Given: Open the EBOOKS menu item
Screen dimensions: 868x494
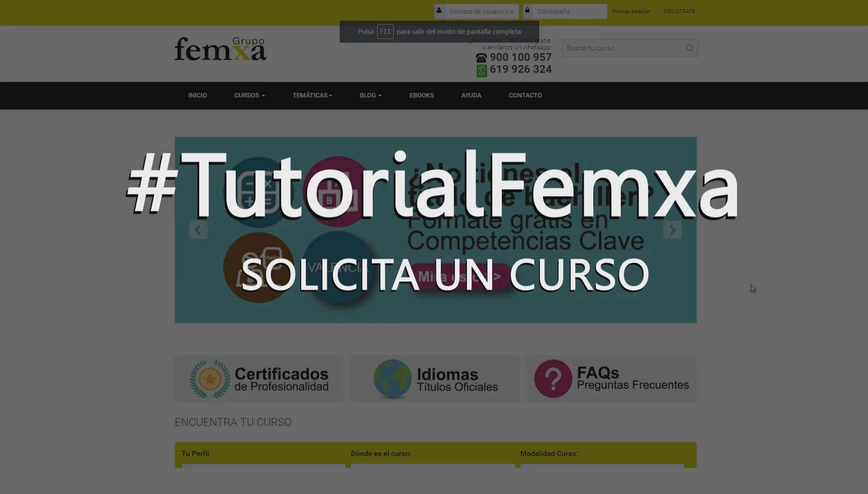Looking at the screenshot, I should pos(421,95).
